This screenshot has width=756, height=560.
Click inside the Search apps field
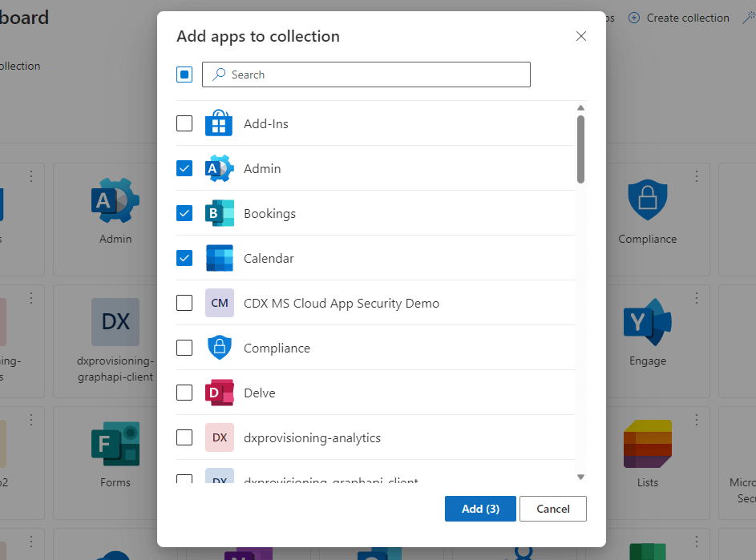(366, 75)
